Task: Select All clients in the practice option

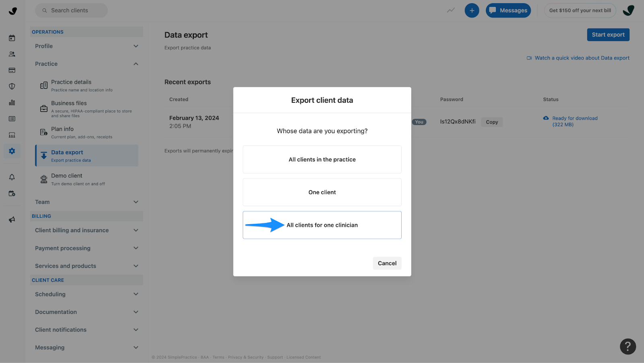Action: point(322,159)
